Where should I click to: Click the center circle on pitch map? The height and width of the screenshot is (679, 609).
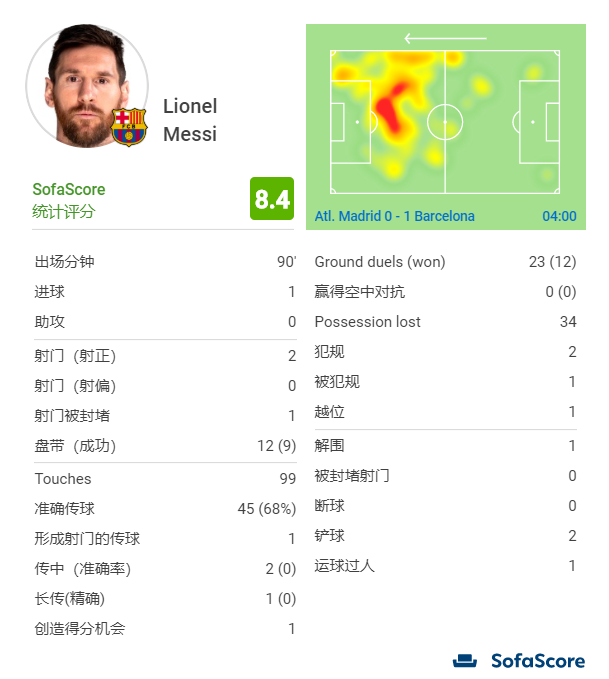pos(445,122)
